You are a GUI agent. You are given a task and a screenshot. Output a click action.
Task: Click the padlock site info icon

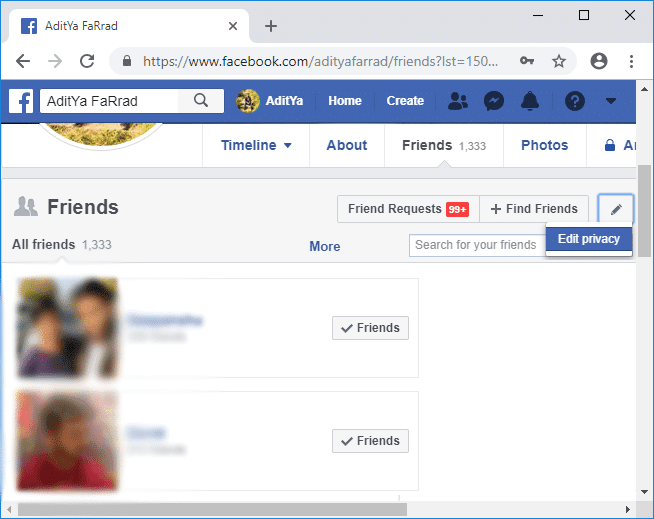tap(127, 61)
